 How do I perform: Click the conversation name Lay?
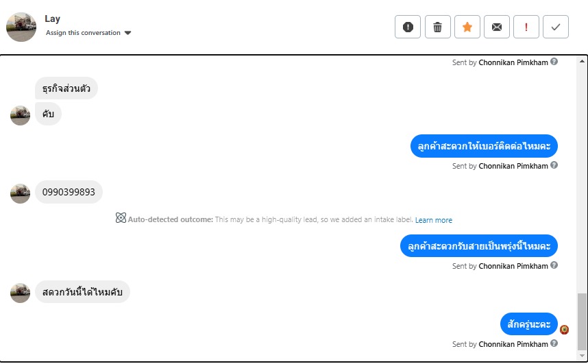tap(53, 19)
